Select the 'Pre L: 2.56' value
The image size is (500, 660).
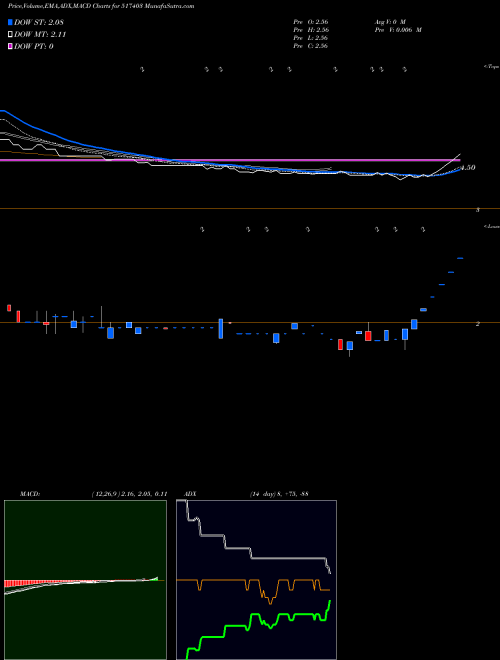click(x=311, y=38)
